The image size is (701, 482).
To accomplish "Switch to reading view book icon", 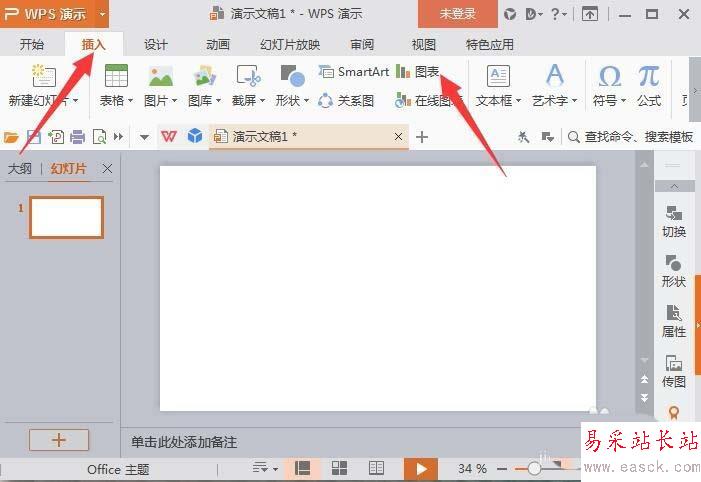I will coord(376,468).
